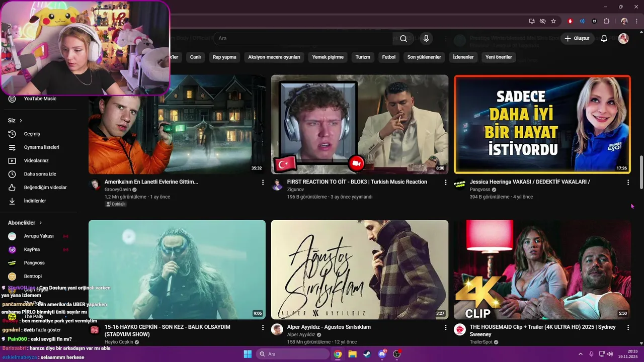The height and width of the screenshot is (362, 644).
Task: Select the Futbol filter chip
Action: coord(389,57)
